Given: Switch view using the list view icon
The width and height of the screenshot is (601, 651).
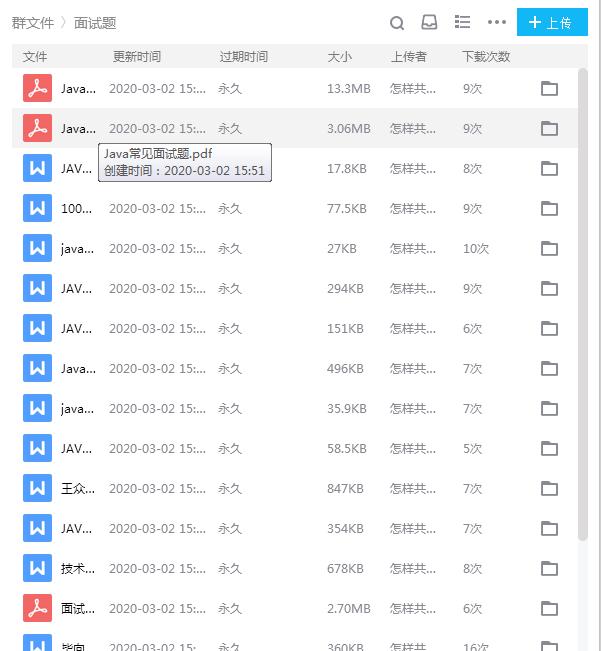Looking at the screenshot, I should (x=462, y=22).
